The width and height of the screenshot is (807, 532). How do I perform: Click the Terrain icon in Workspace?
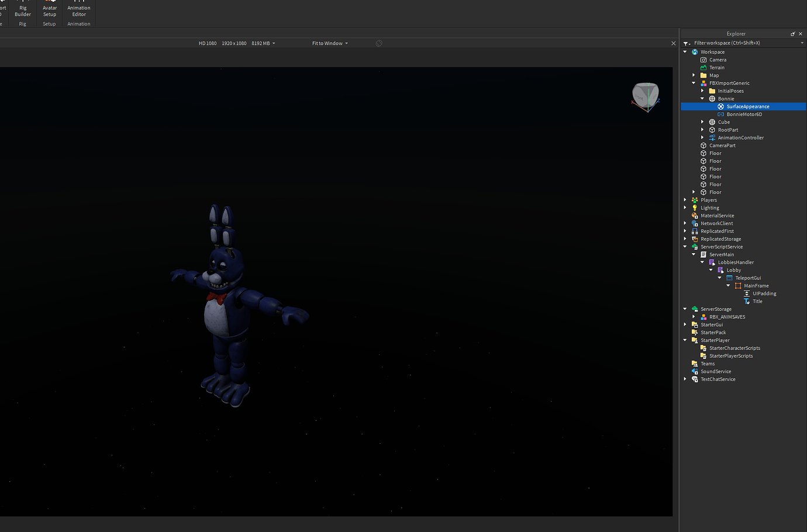[703, 68]
